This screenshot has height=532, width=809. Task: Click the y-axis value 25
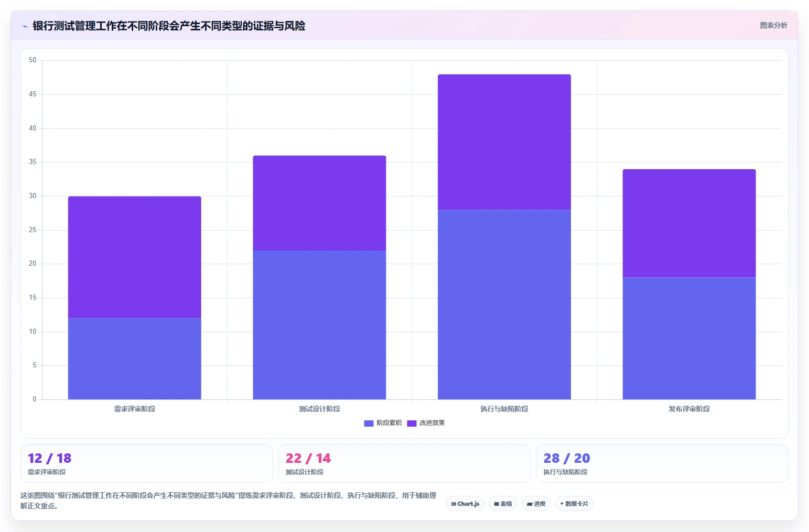click(33, 230)
